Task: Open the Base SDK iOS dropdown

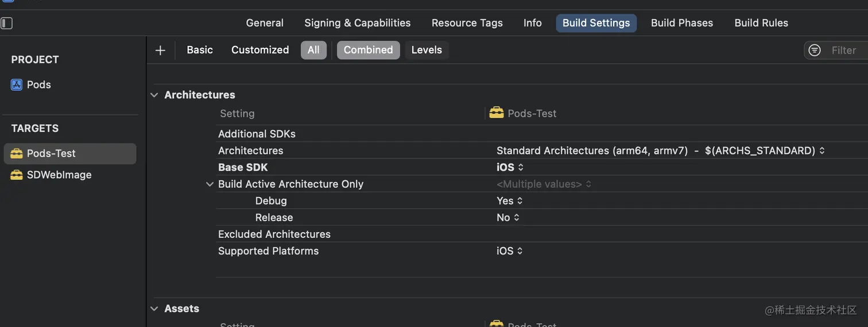Action: [x=510, y=167]
